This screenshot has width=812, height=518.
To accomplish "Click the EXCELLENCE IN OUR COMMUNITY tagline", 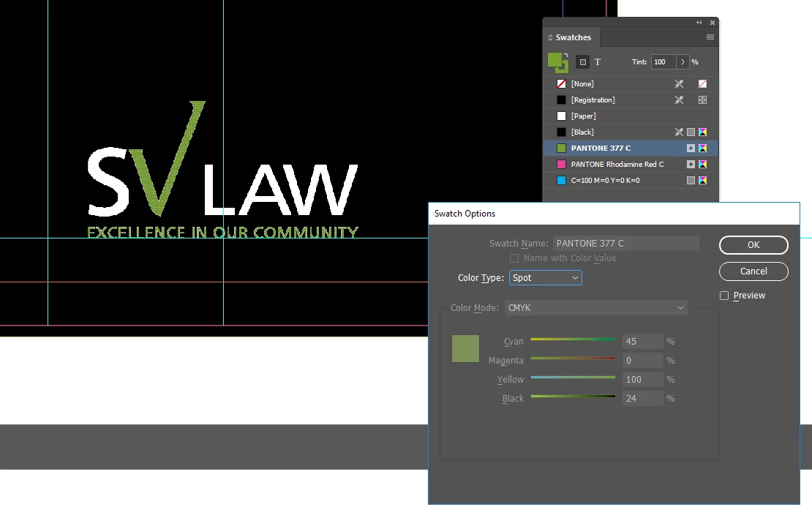I will point(222,232).
